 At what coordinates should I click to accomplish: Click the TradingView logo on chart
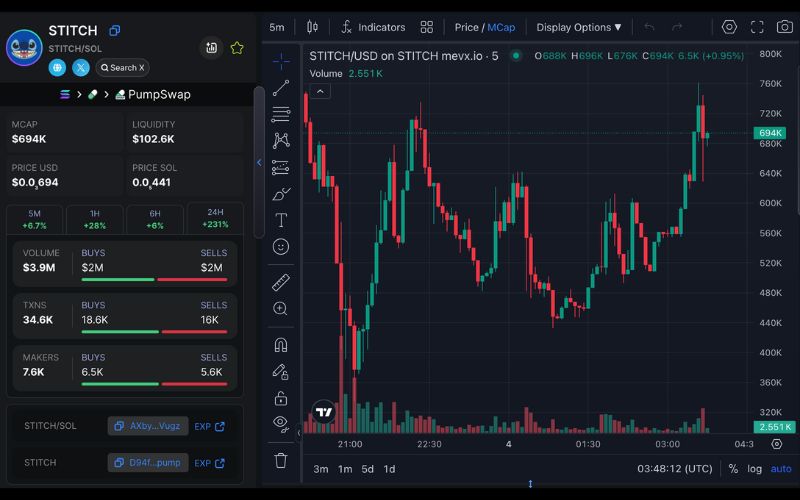[x=323, y=412]
